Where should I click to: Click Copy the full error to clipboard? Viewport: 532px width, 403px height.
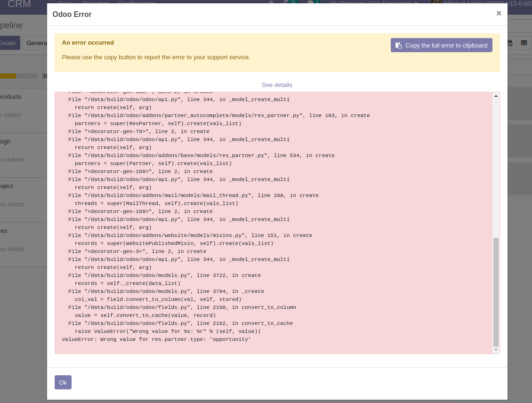pos(441,45)
